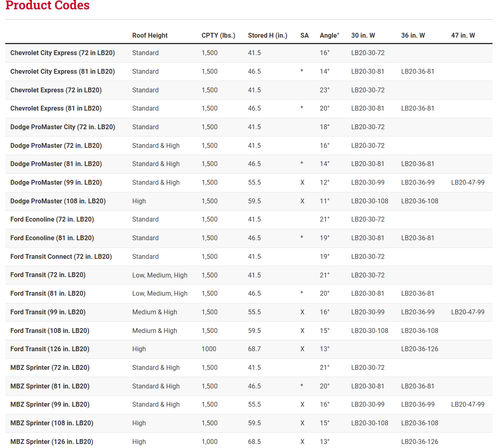Image resolution: width=499 pixels, height=448 pixels.
Task: Click MBZ Sprinter (72 in. LB20) row name
Action: point(50,368)
